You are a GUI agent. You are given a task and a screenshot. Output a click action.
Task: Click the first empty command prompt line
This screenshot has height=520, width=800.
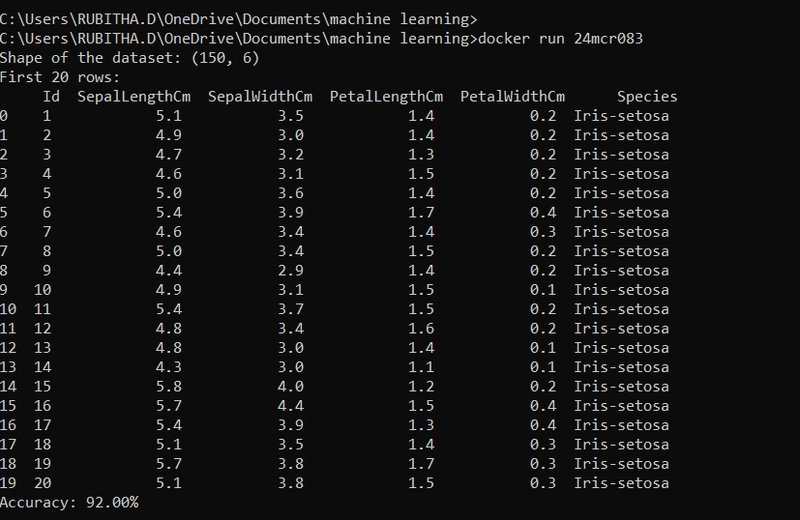pyautogui.click(x=238, y=19)
